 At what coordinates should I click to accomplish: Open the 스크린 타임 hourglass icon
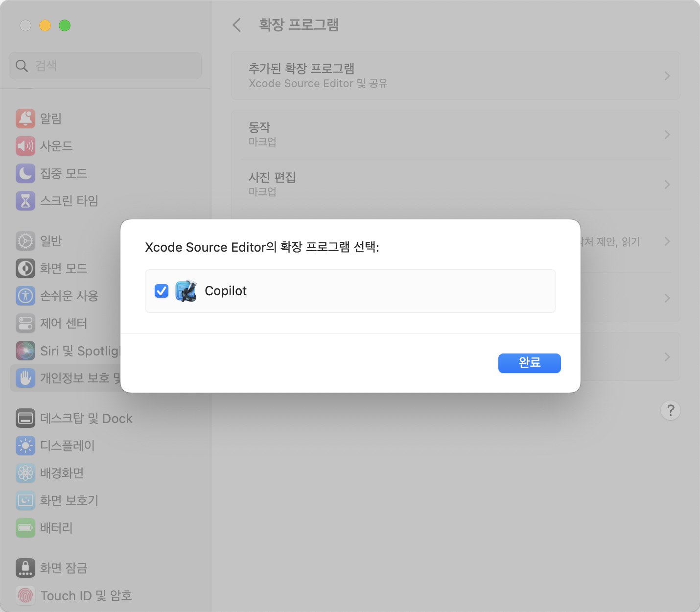[x=25, y=201]
